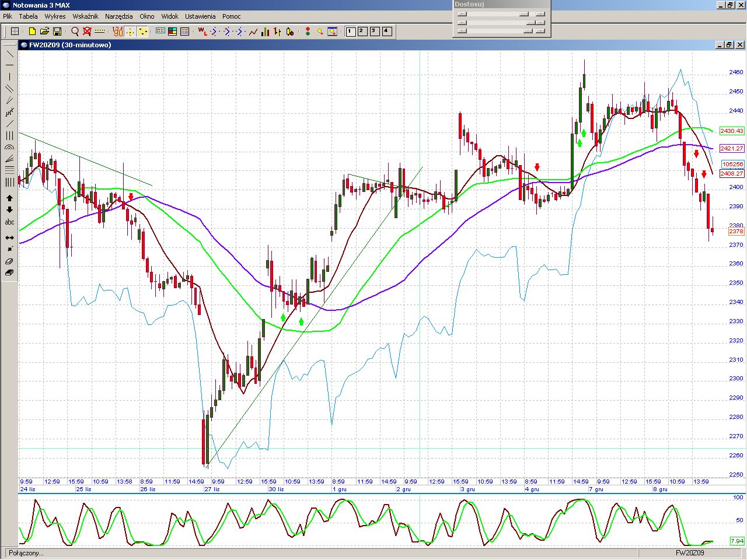The image size is (747, 560).
Task: Restore the FW20Z09 chart child window
Action: tap(729, 45)
